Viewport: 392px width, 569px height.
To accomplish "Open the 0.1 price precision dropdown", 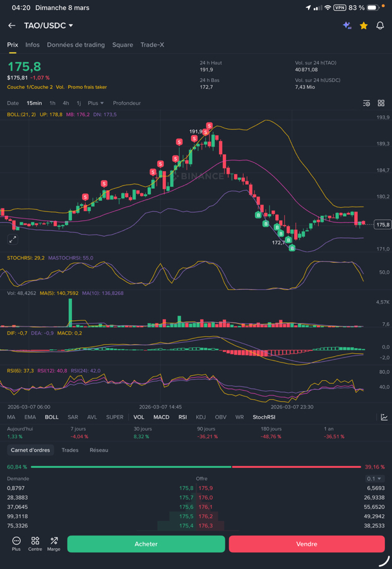I will (376, 479).
